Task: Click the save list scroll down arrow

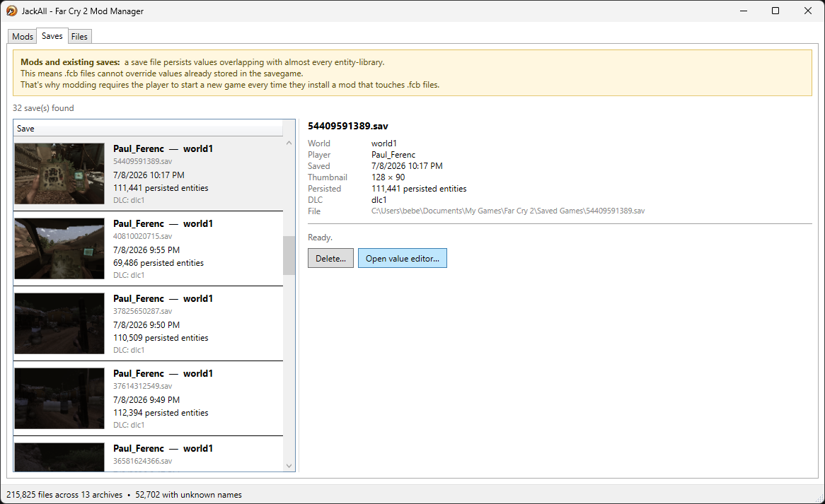Action: pos(289,466)
